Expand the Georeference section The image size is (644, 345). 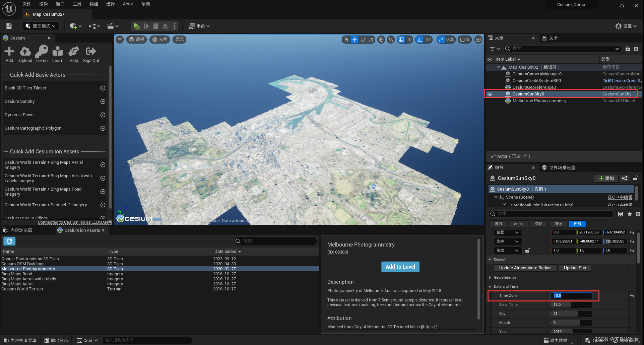(490, 277)
